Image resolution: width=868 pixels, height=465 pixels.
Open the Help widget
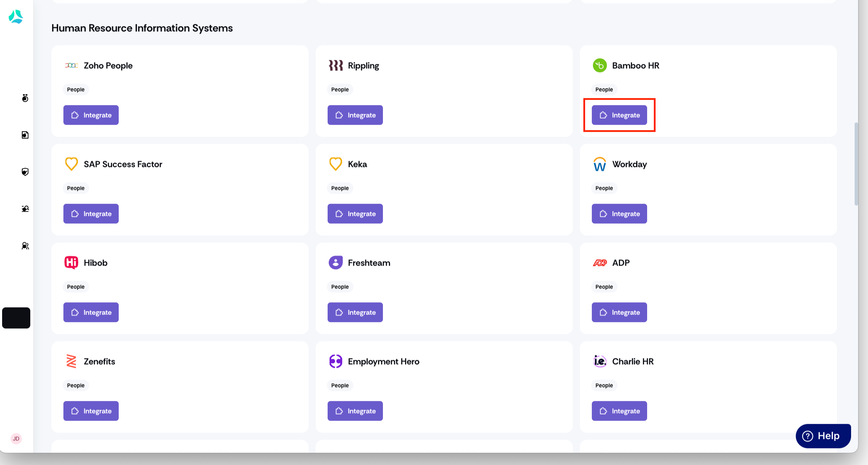823,436
